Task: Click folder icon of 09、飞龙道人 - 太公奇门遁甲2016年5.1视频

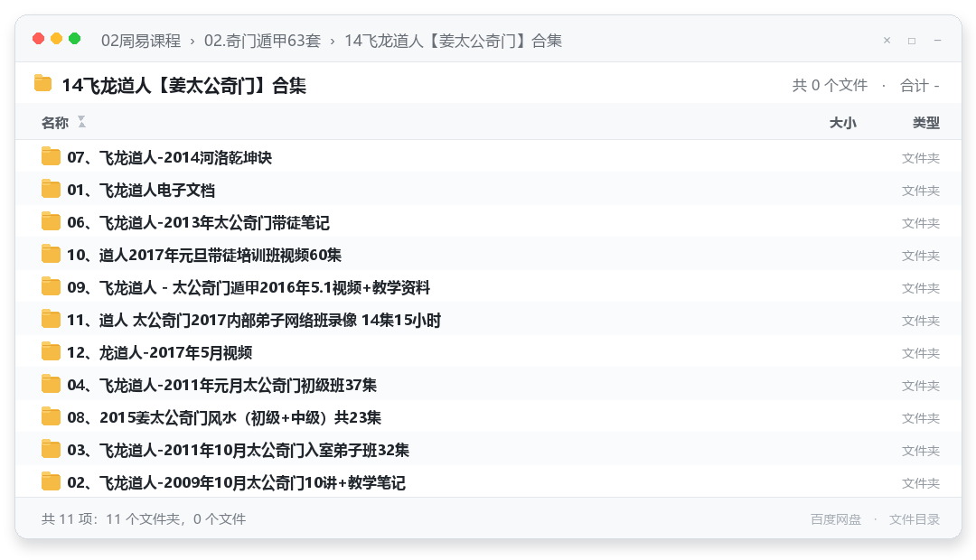Action: [51, 287]
